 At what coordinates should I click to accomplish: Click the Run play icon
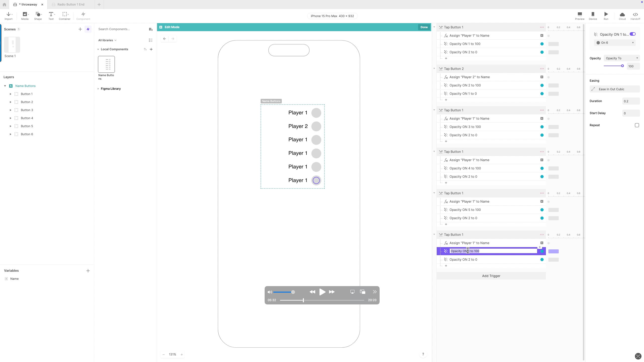click(x=606, y=14)
